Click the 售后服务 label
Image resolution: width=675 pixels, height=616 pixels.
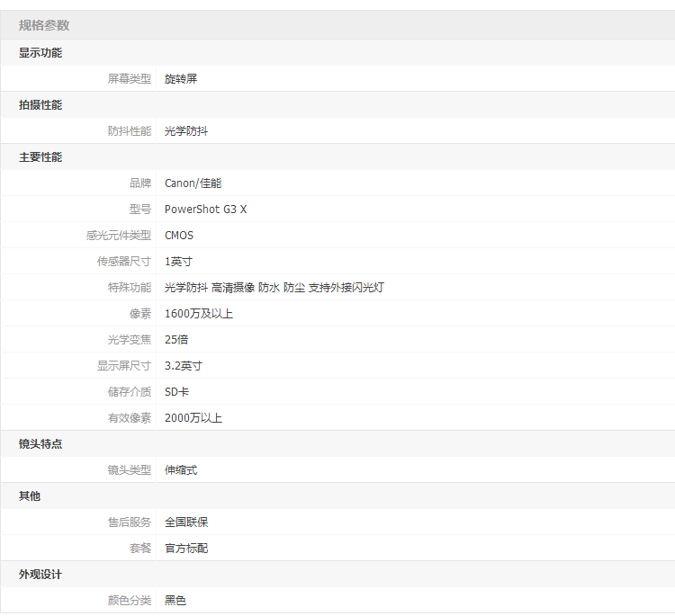pos(129,522)
